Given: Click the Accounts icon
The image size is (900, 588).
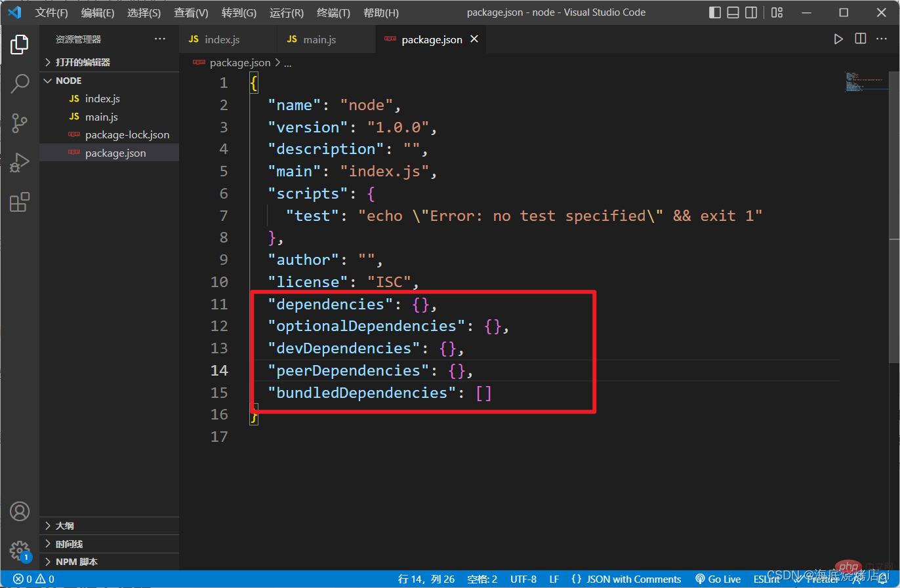Looking at the screenshot, I should (x=20, y=511).
